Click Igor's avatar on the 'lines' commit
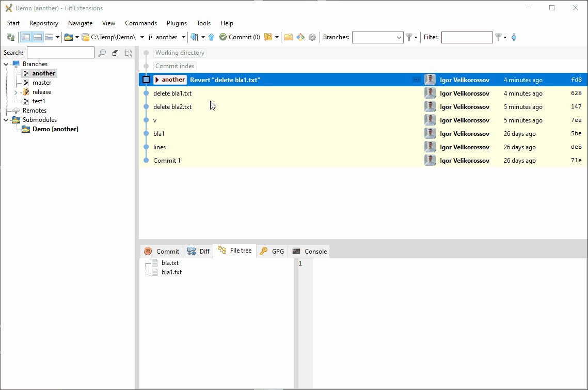 click(430, 147)
